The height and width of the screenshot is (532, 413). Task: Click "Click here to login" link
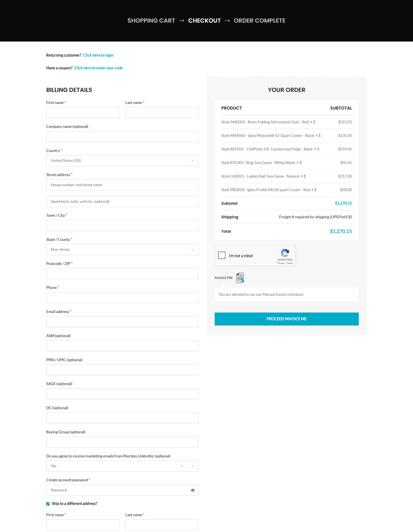pyautogui.click(x=98, y=55)
